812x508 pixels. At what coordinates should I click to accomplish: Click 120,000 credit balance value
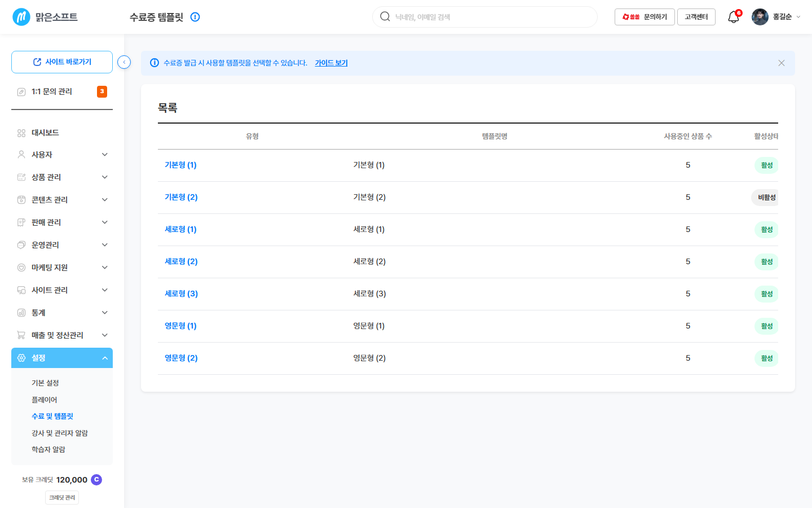click(72, 480)
